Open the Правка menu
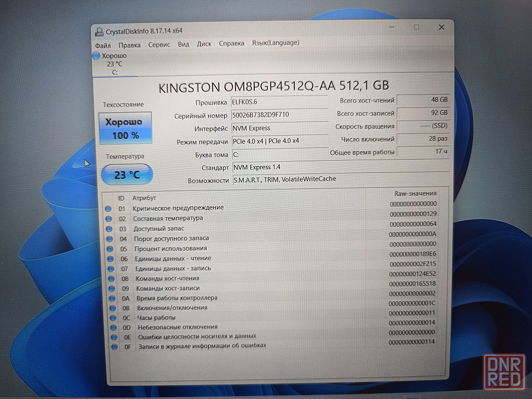 (129, 45)
